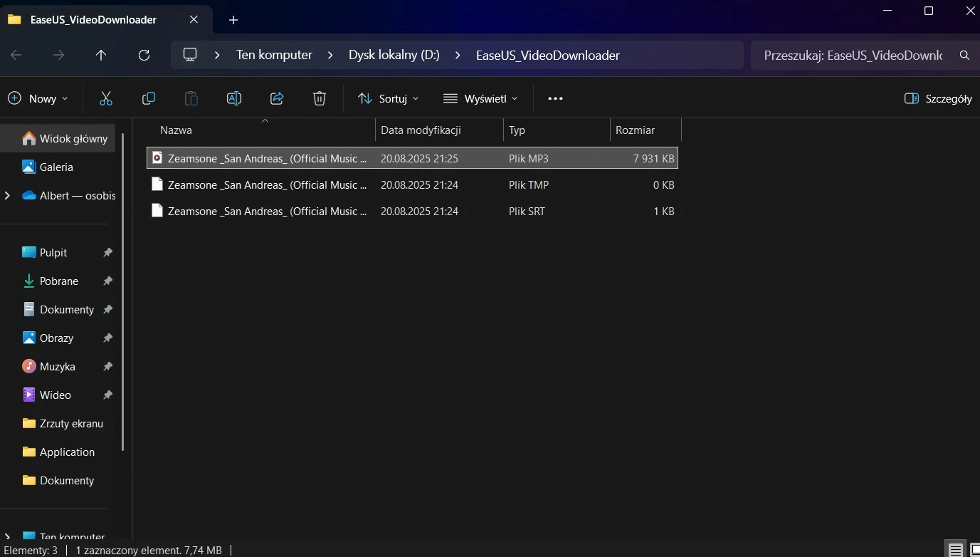Click the sidebar vertical scrollbar
The image size is (980, 557).
(x=123, y=292)
